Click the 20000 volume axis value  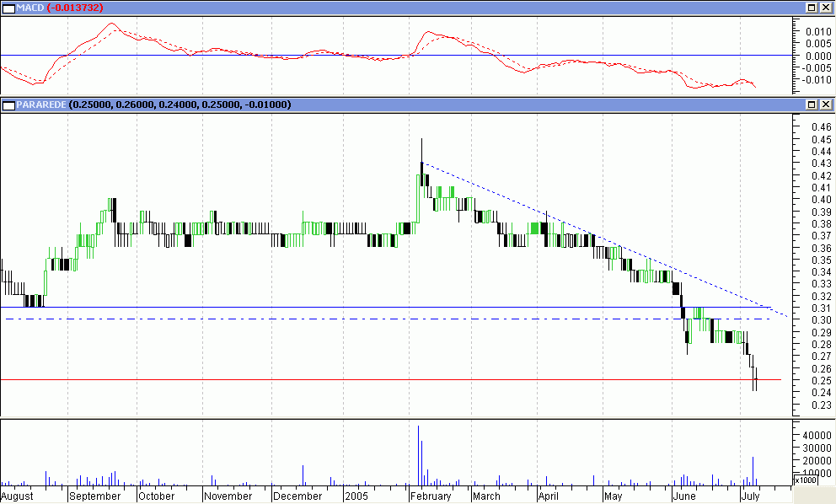point(817,461)
